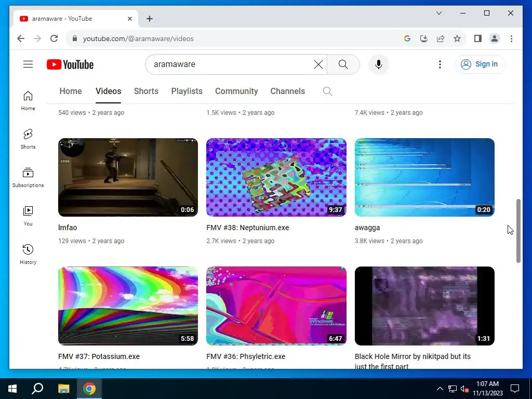Start voice search with microphone icon

379,64
